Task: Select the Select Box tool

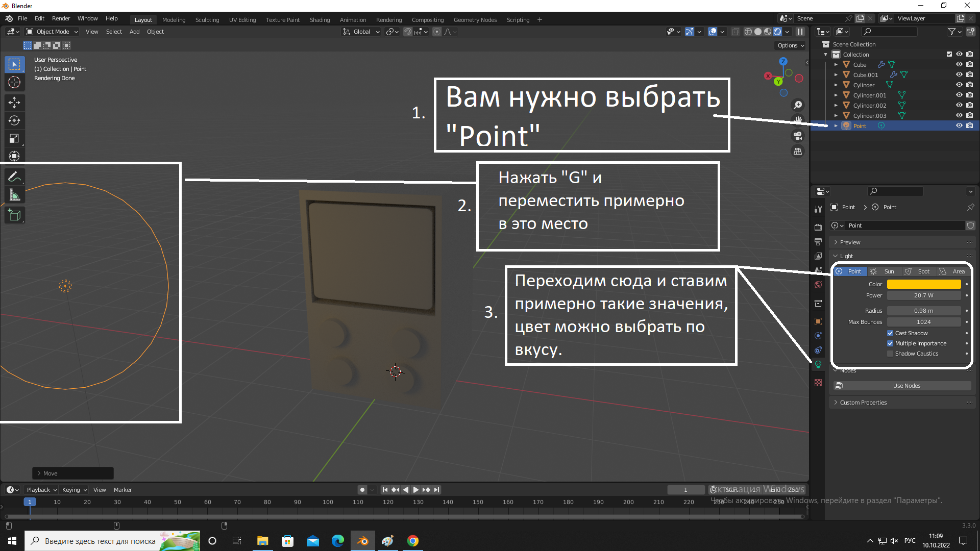Action: (14, 64)
